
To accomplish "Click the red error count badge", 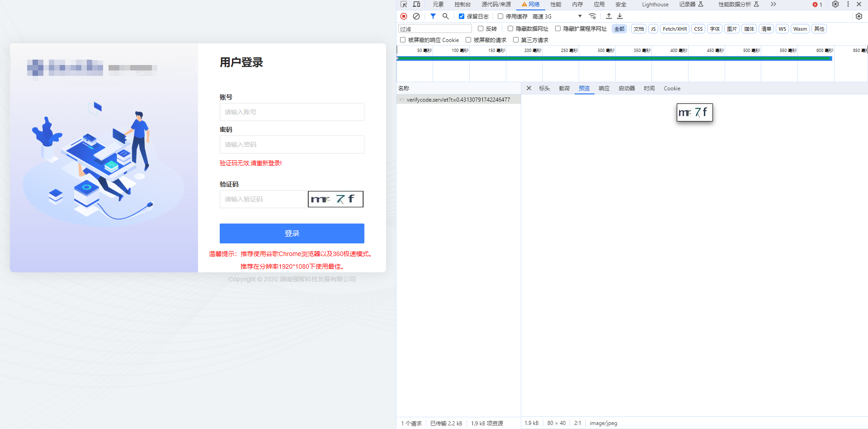I will pyautogui.click(x=817, y=5).
